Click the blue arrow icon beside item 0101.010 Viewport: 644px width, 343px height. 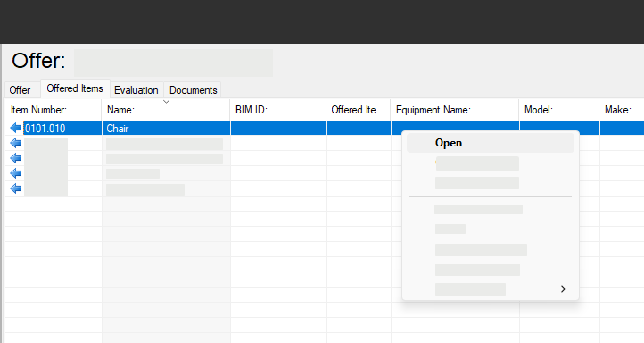click(x=15, y=129)
